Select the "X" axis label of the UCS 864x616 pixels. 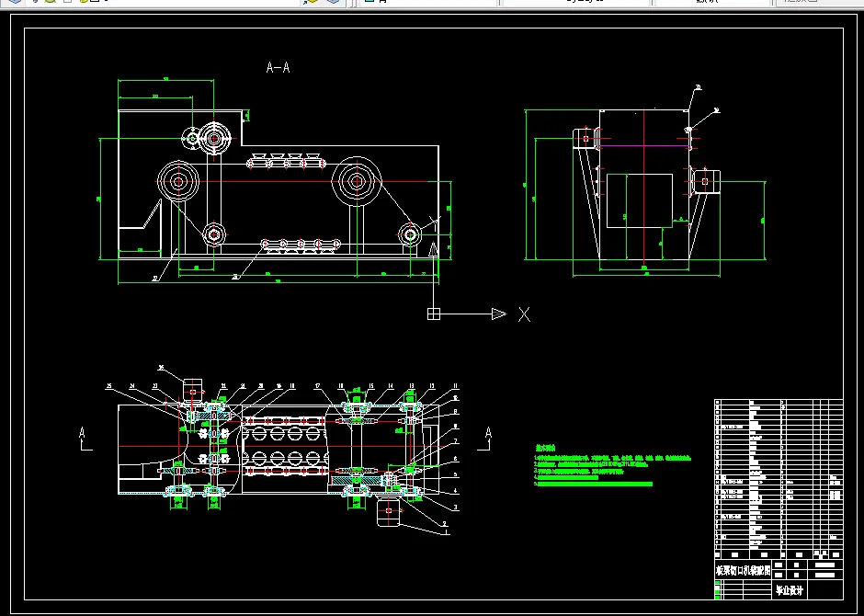click(524, 314)
